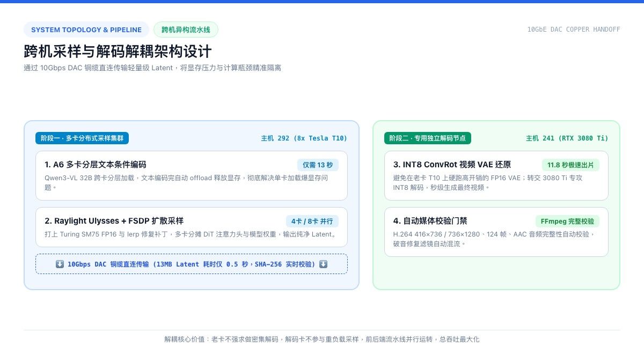Click the down-arrow icon before "10Gbps DAC"
Viewport: 644px width, 362px height.
coord(60,264)
